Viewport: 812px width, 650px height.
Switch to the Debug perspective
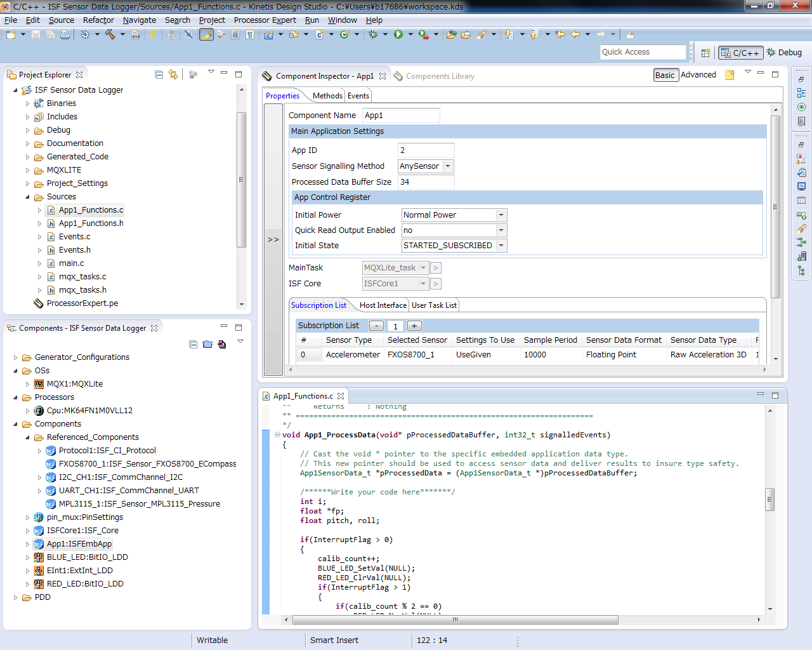pyautogui.click(x=784, y=53)
